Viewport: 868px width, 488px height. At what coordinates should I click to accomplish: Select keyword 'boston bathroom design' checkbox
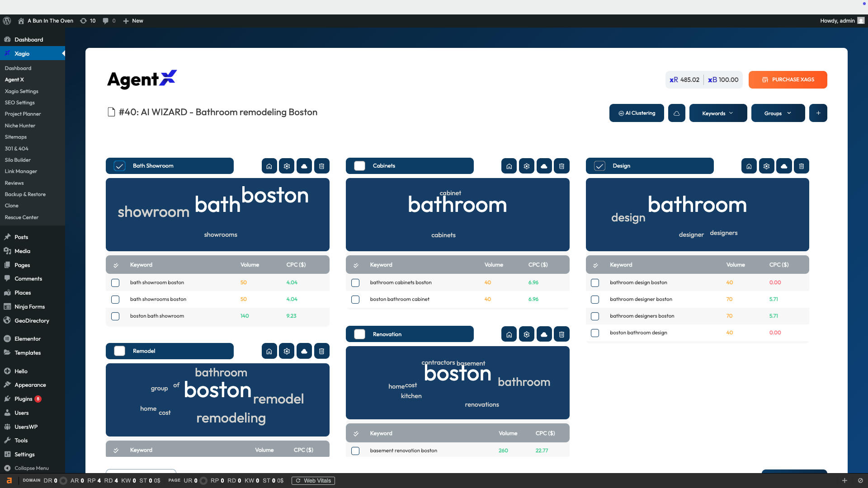(x=595, y=333)
